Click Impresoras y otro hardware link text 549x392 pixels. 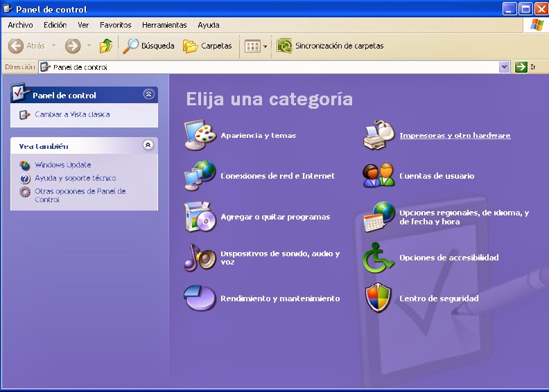pos(455,136)
